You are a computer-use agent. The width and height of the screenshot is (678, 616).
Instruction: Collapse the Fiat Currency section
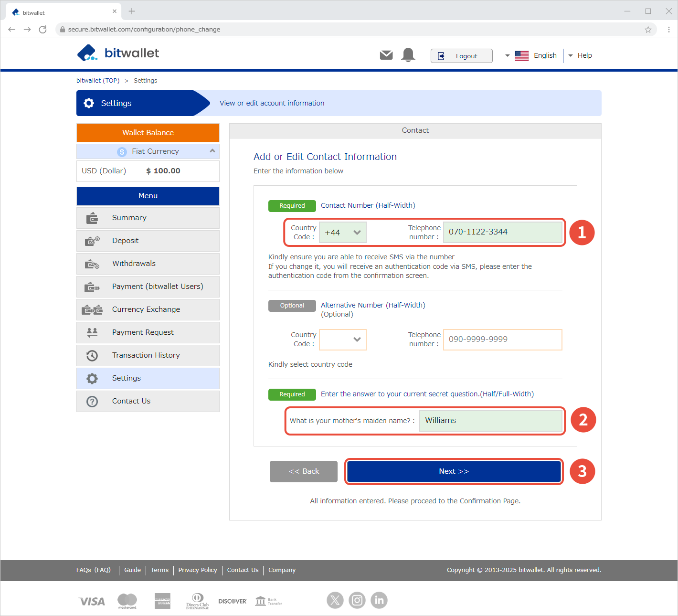[x=212, y=151]
